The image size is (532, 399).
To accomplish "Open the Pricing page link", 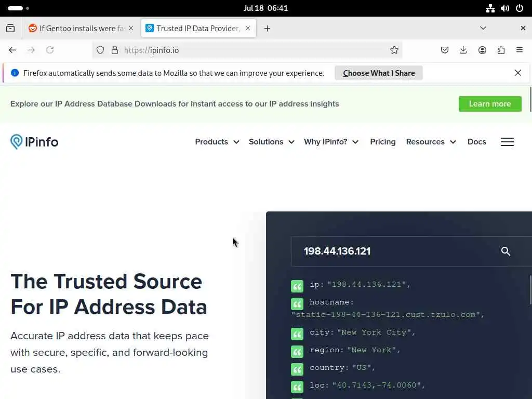I will [x=383, y=142].
